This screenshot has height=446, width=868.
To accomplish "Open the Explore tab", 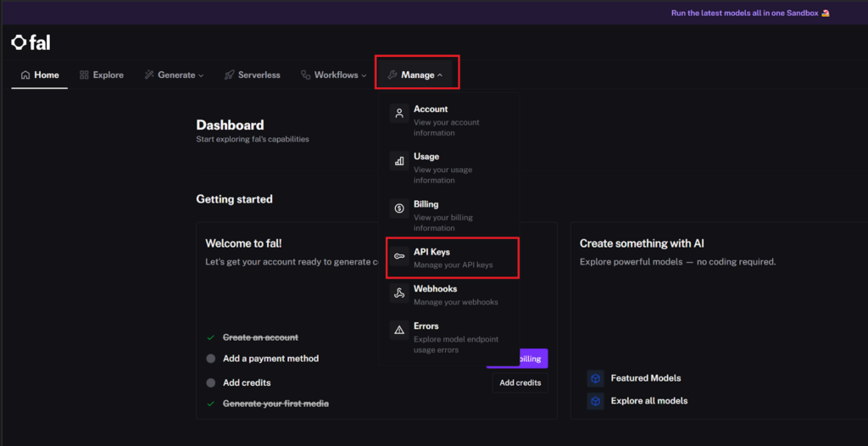I will (101, 75).
